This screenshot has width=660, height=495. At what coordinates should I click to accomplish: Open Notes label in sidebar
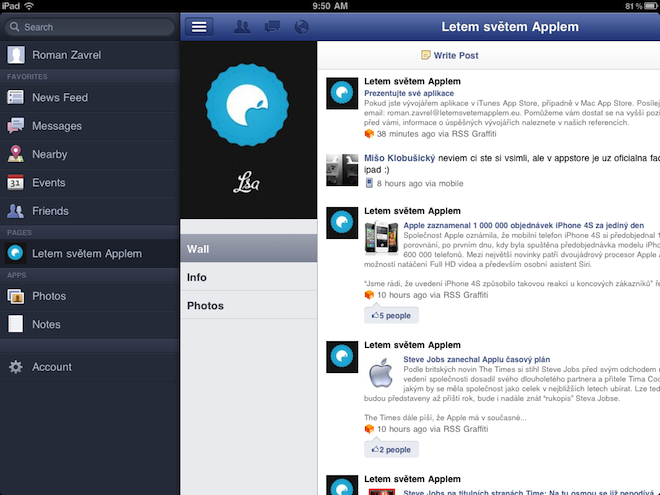coord(46,325)
